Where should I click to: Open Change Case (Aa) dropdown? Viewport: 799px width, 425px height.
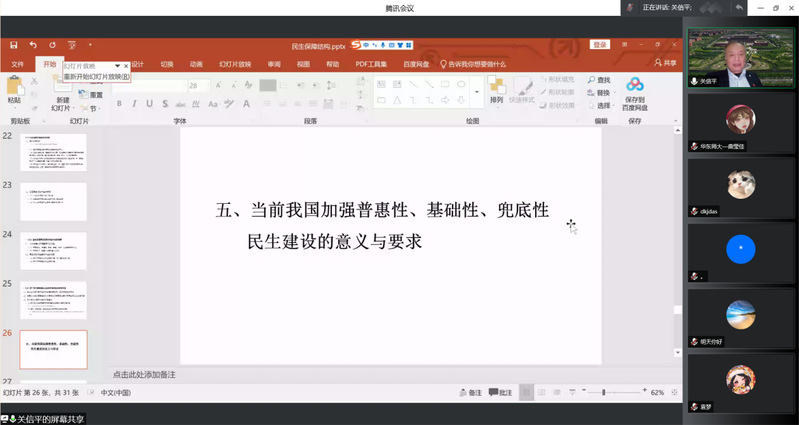(x=213, y=104)
